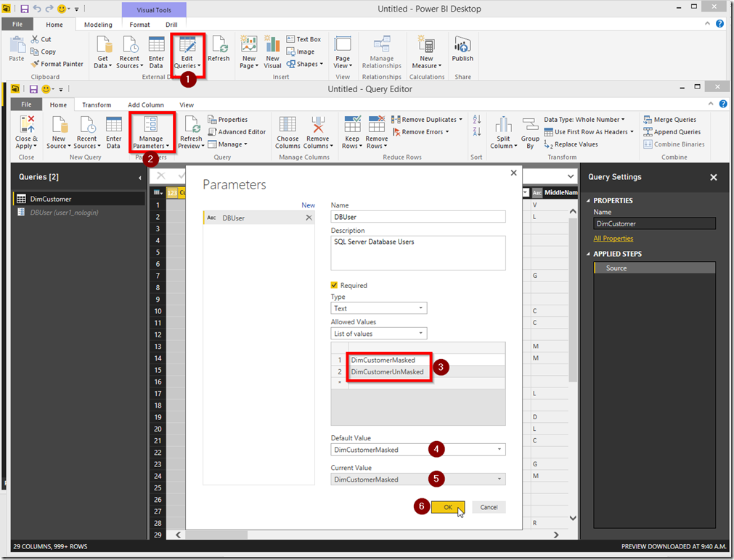Open the Current Value dropdown
The image size is (734, 560).
[418, 479]
